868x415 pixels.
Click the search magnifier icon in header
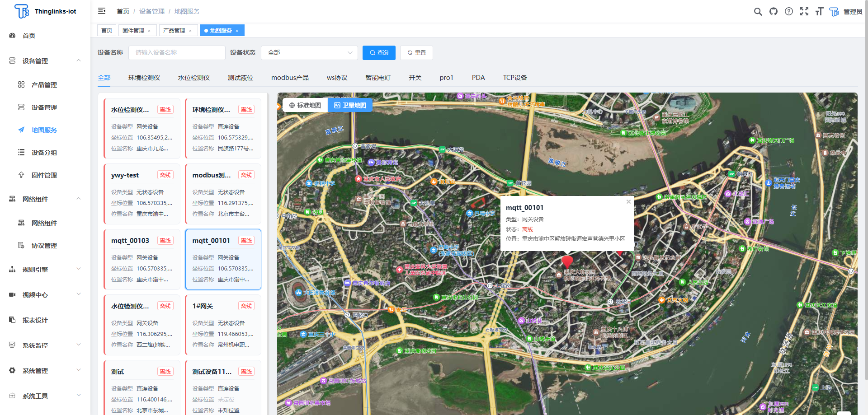click(758, 12)
